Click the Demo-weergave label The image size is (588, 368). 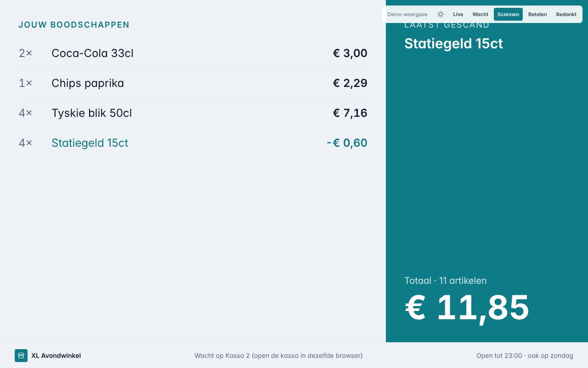click(407, 14)
